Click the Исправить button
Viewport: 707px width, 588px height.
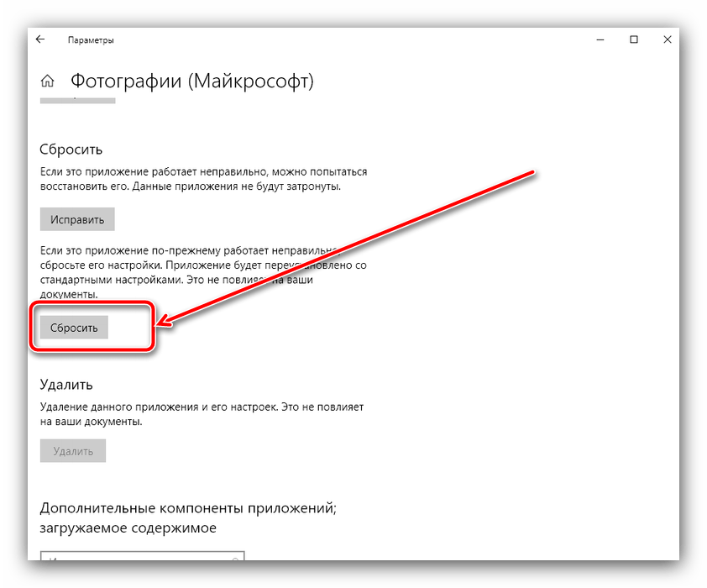77,219
